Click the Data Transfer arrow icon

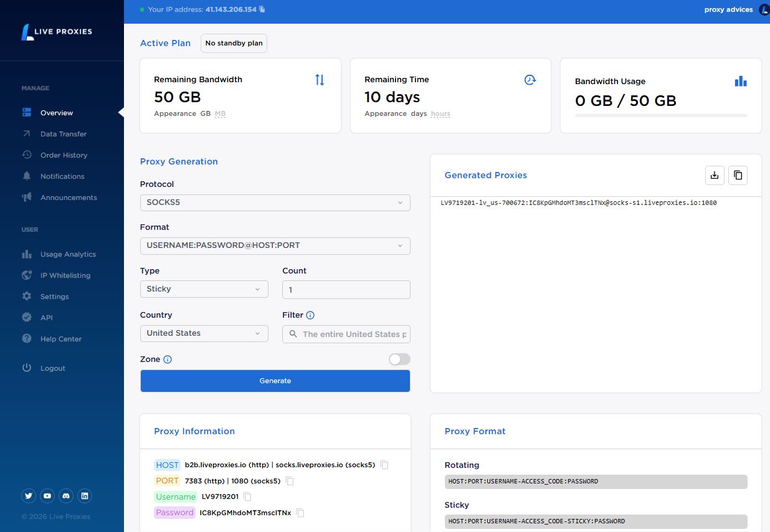pos(27,134)
